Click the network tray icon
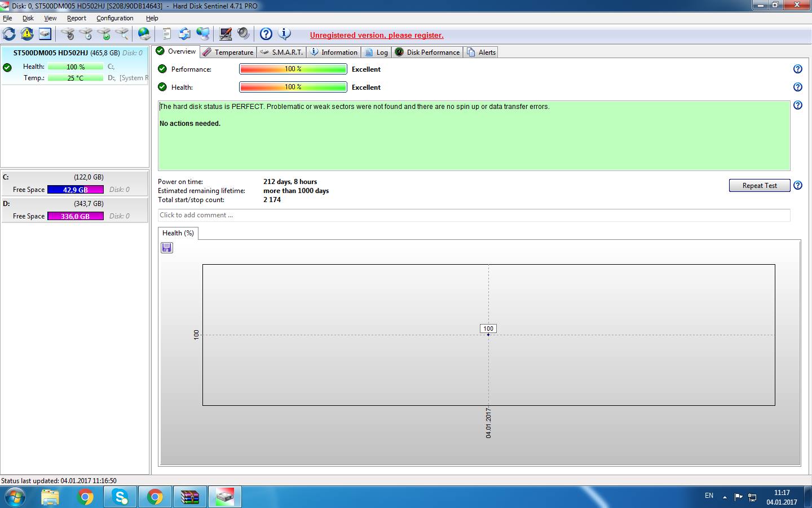The height and width of the screenshot is (508, 812). click(752, 497)
